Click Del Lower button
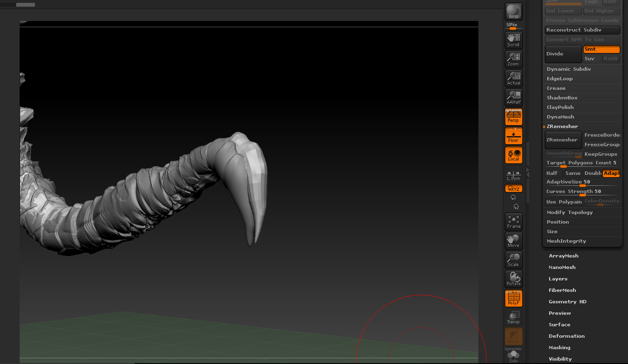 pyautogui.click(x=563, y=11)
